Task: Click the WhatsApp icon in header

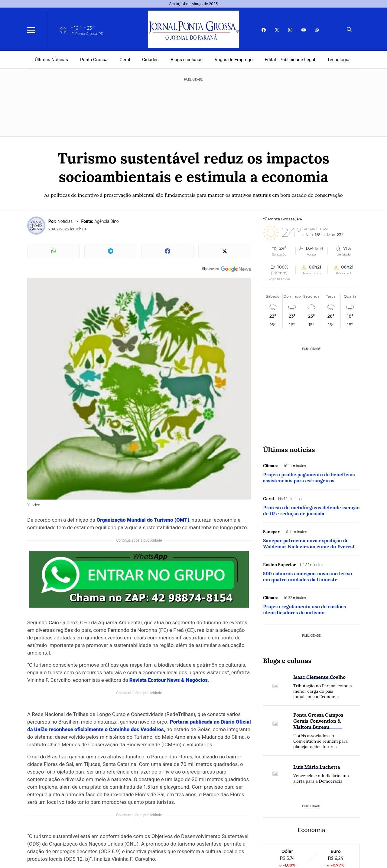Action: 317,30
